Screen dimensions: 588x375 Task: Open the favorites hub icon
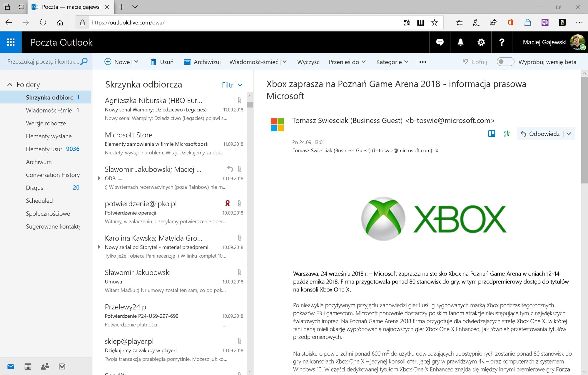point(459,23)
